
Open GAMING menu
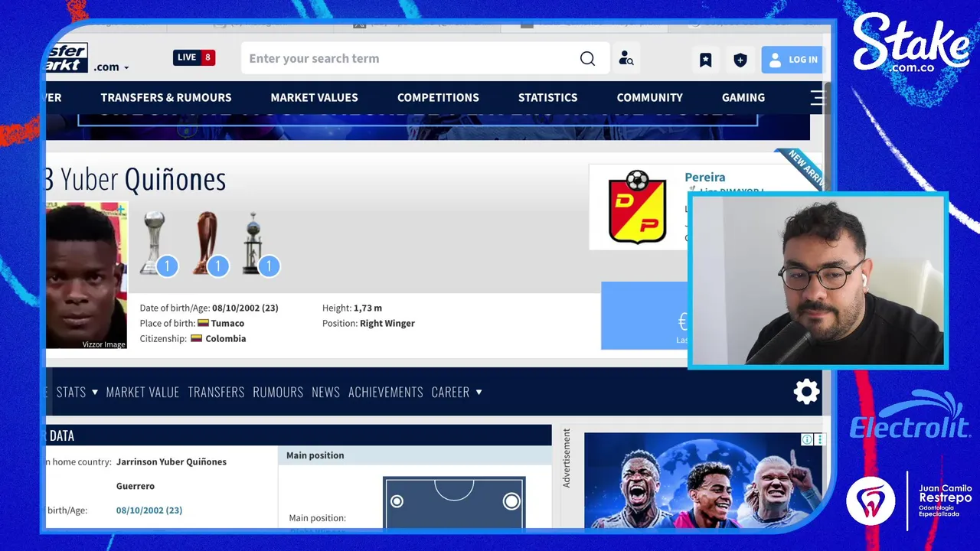pos(743,97)
